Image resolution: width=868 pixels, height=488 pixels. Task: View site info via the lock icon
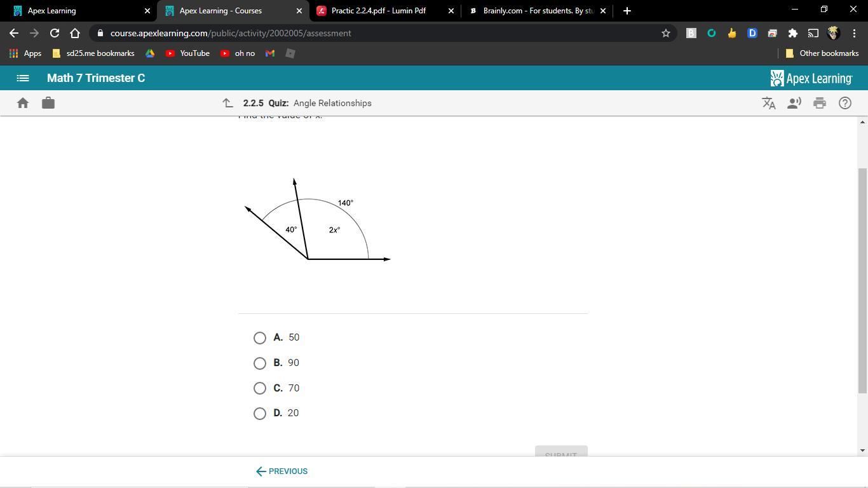point(100,33)
